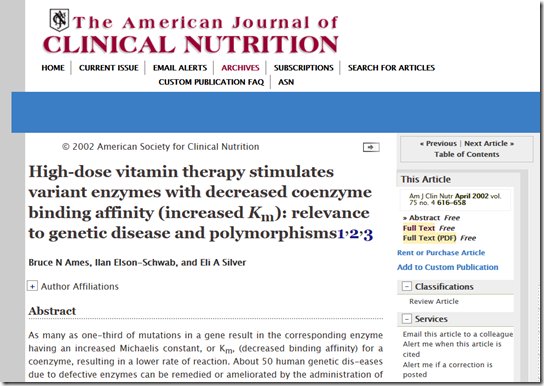The image size is (544, 386).
Task: Go to the Previous article
Action: (438, 144)
